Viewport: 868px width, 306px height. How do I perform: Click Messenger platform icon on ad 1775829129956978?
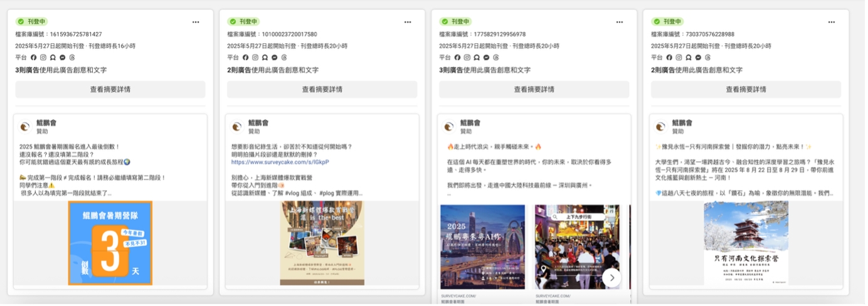487,58
